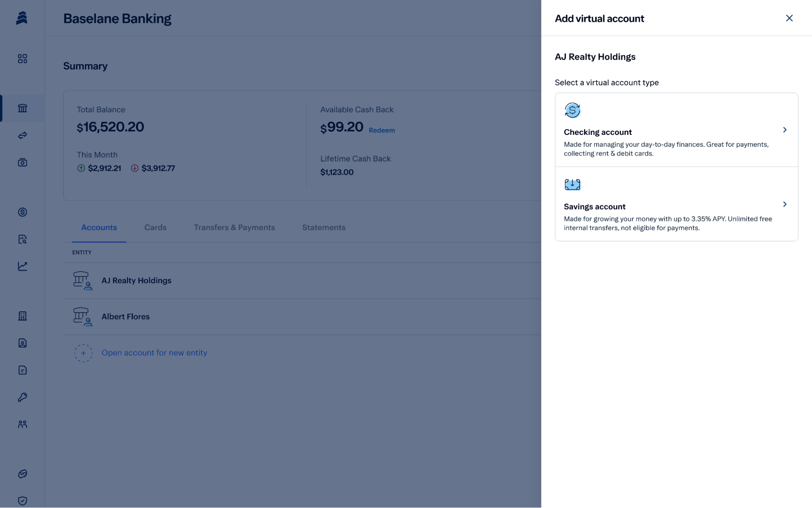This screenshot has width=812, height=508.
Task: Open the dollar coin icon in sidebar
Action: 22,212
